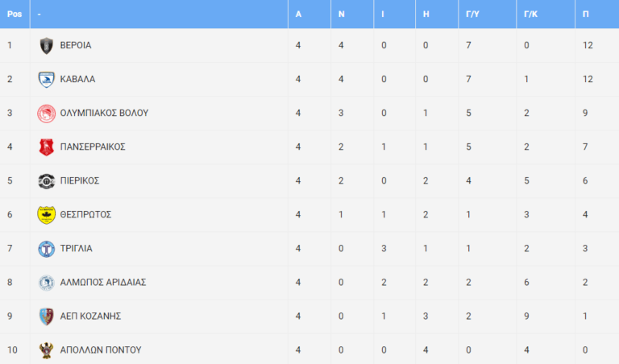This screenshot has height=364, width=619.
Task: Open the ΒΕΡΟΙΑ team name link
Action: click(x=76, y=45)
